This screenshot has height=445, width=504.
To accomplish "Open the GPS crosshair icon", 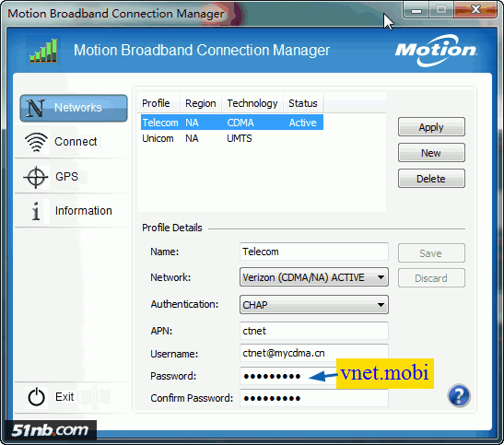I will tap(36, 177).
